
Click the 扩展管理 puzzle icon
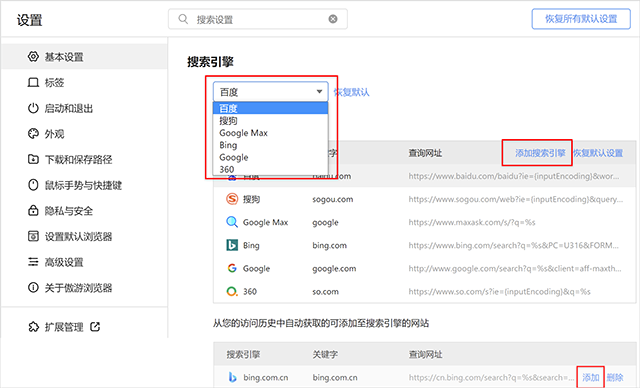tap(33, 327)
